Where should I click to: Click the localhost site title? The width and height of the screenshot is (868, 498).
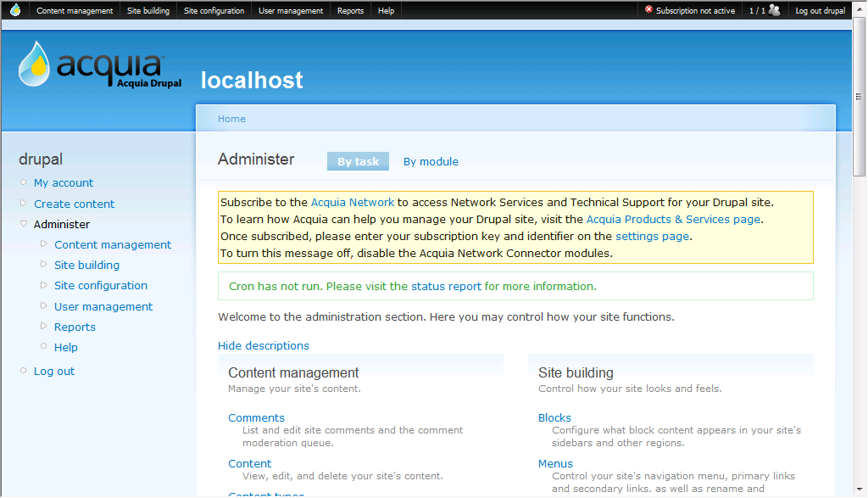point(251,81)
